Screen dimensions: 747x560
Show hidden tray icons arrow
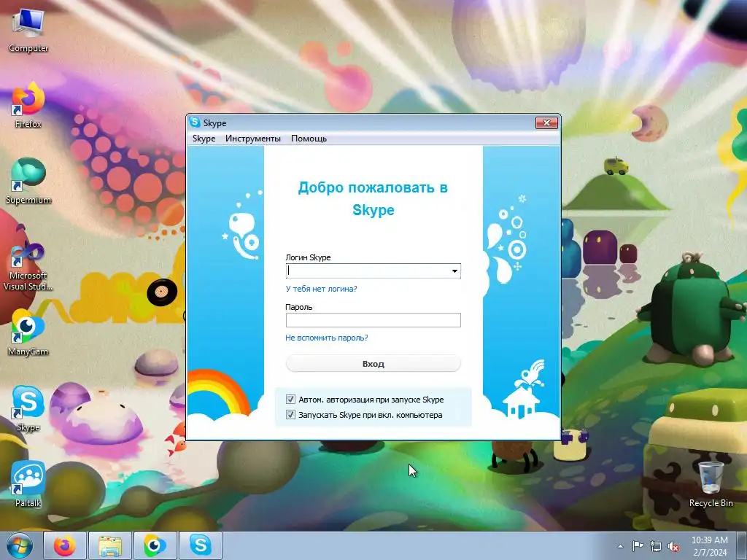coord(620,546)
